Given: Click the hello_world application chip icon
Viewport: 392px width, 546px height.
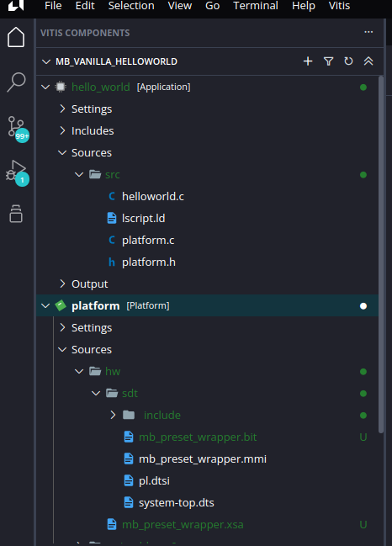Looking at the screenshot, I should tap(61, 87).
